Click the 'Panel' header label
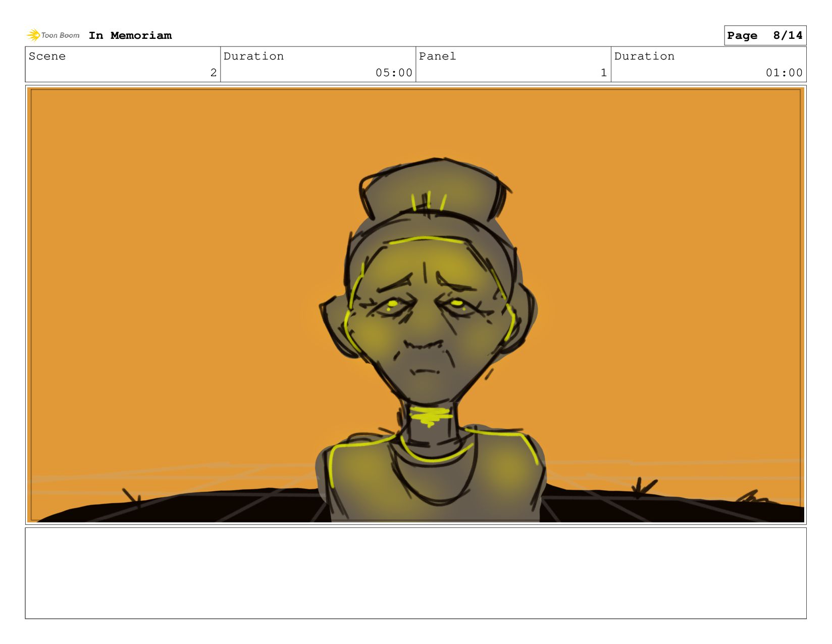Image resolution: width=832 pixels, height=644 pixels. pyautogui.click(x=437, y=56)
